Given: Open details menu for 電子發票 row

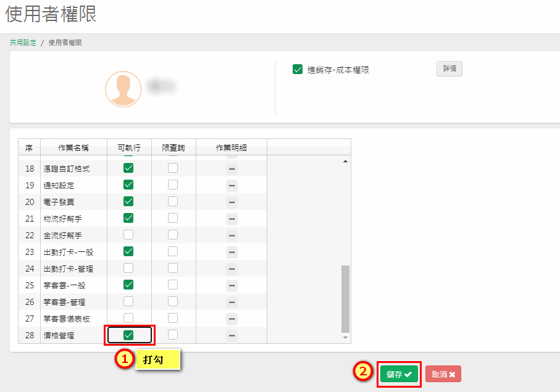Looking at the screenshot, I should pos(232,202).
